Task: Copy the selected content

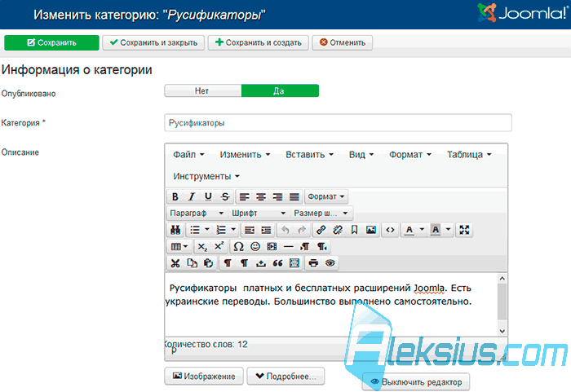Action: [192, 263]
